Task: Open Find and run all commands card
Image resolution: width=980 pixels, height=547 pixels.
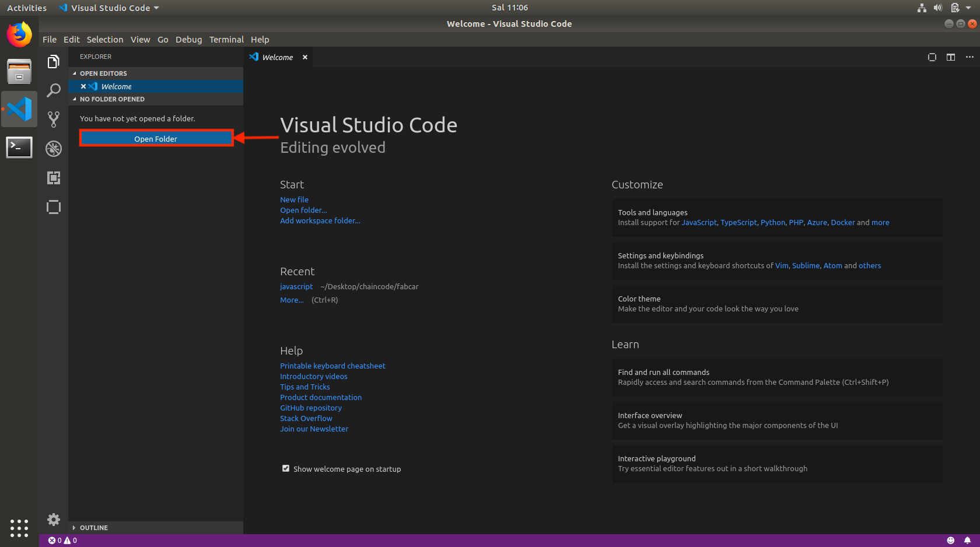Action: (777, 377)
